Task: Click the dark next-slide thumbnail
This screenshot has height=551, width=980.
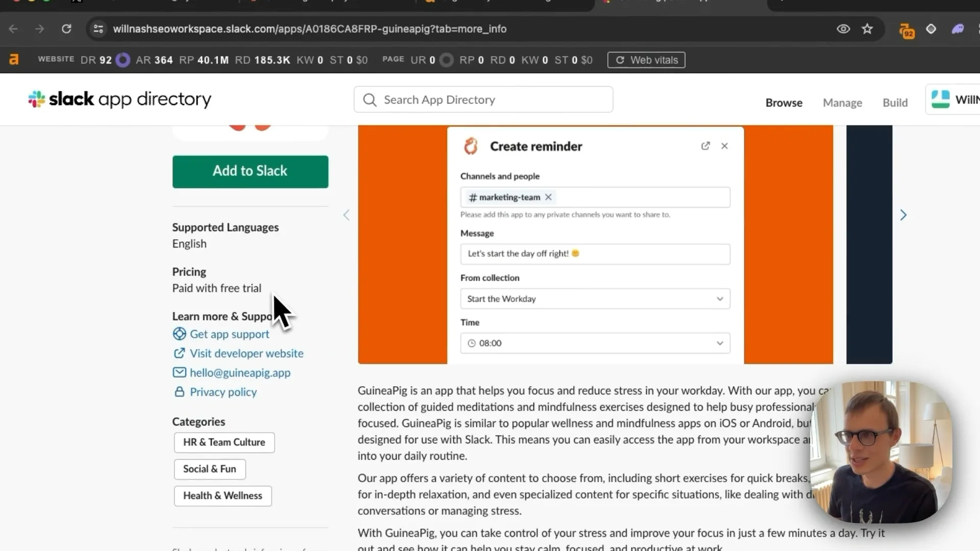Action: coord(869,244)
